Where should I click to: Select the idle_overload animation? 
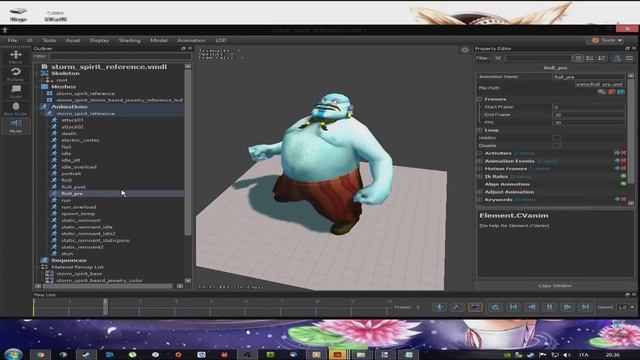click(79, 167)
